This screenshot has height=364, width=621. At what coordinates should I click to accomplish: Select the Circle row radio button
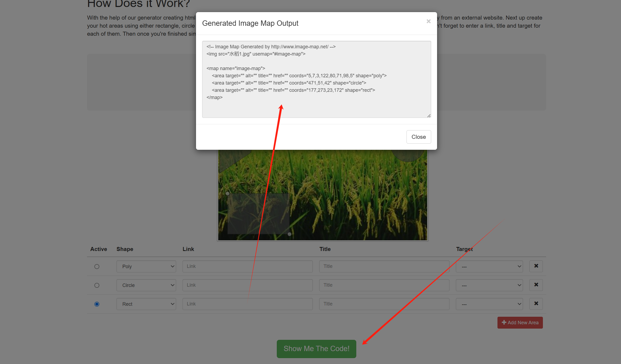click(x=97, y=285)
